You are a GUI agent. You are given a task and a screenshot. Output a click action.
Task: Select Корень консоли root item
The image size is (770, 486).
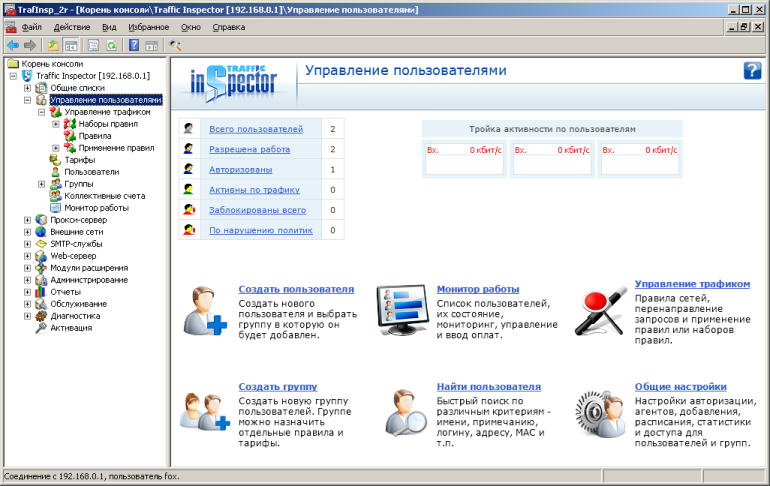click(52, 64)
